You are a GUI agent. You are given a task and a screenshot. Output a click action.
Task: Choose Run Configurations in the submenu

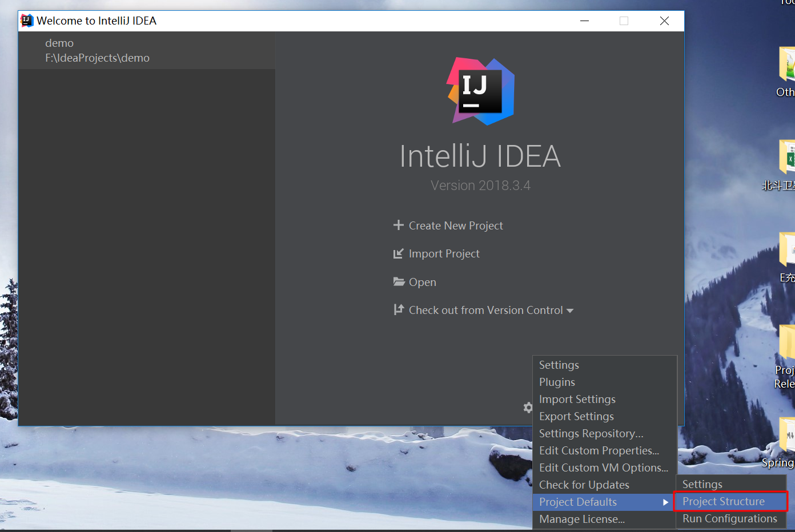pyautogui.click(x=731, y=518)
